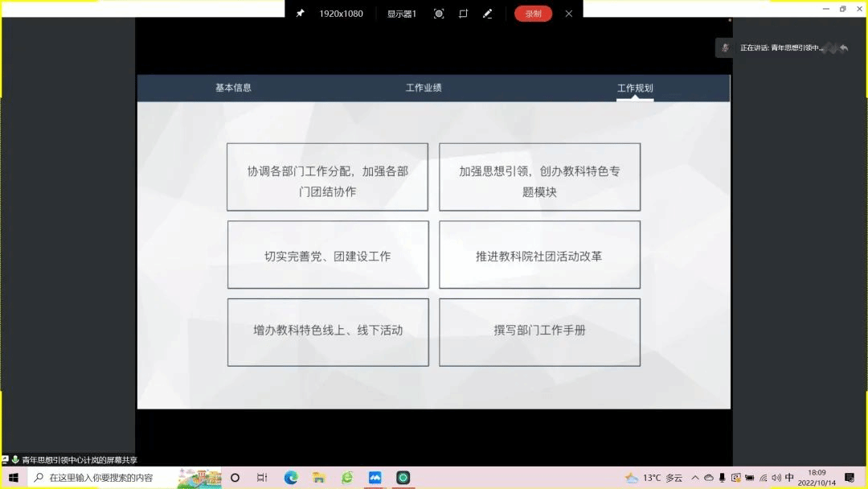Click the 撰写部门工作手册 box
The width and height of the screenshot is (868, 489).
539,331
